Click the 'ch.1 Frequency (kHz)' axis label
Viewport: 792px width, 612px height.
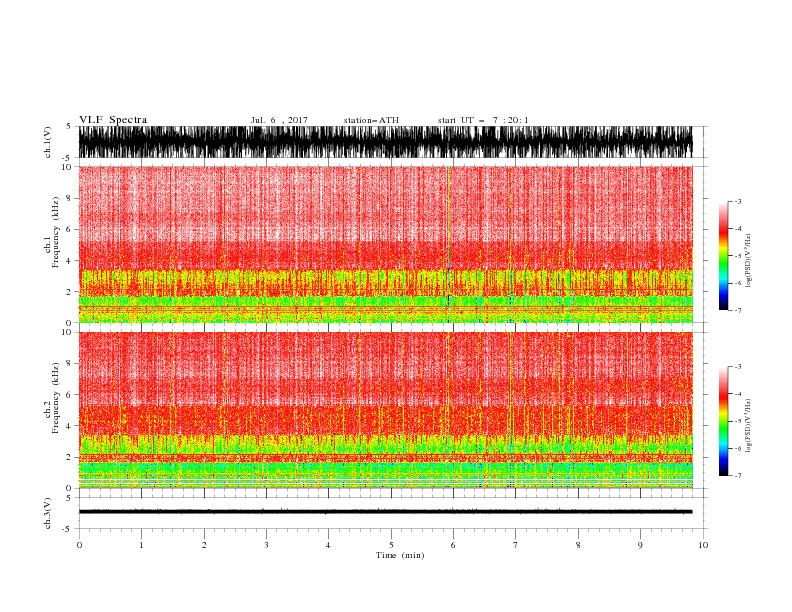[x=52, y=233]
